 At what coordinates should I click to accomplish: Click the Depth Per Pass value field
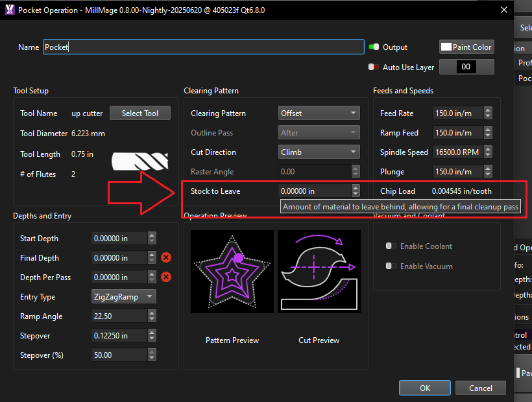pyautogui.click(x=120, y=278)
